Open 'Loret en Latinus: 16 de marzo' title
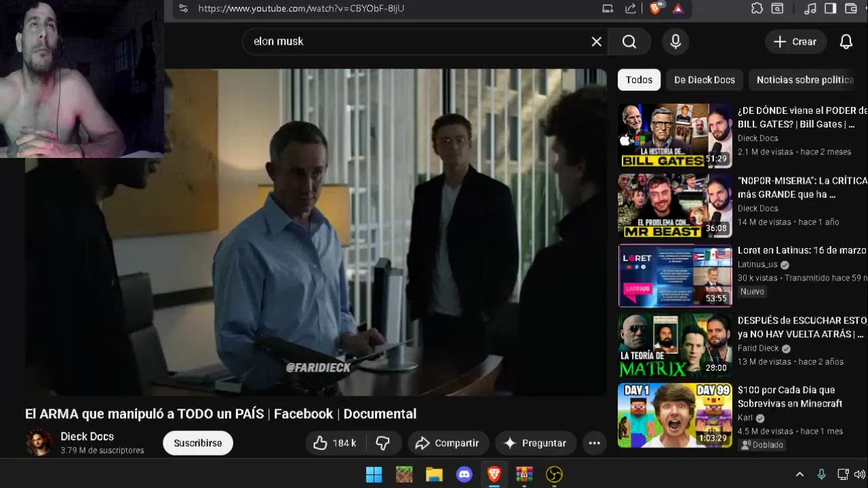The image size is (868, 488). [802, 250]
